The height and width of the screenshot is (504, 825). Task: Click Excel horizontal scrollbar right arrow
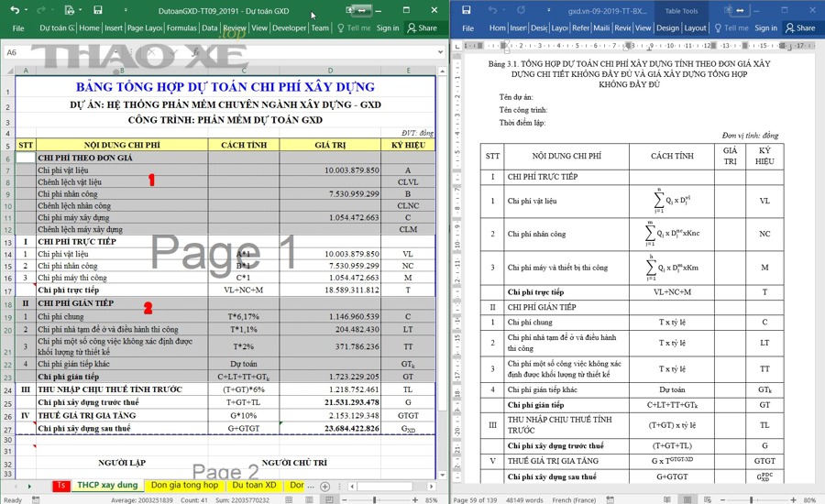pyautogui.click(x=431, y=486)
